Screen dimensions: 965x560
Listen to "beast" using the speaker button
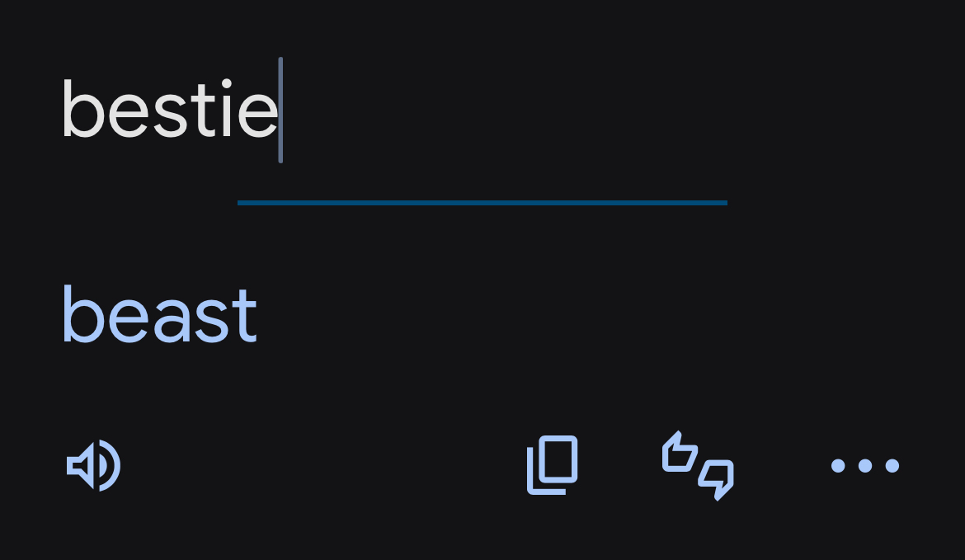click(x=94, y=465)
